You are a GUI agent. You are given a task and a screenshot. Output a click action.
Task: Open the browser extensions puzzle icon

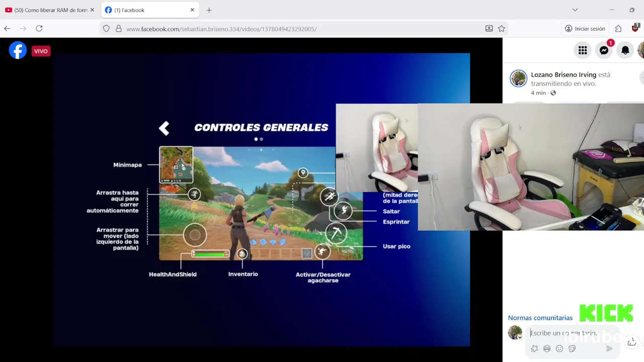(x=618, y=29)
